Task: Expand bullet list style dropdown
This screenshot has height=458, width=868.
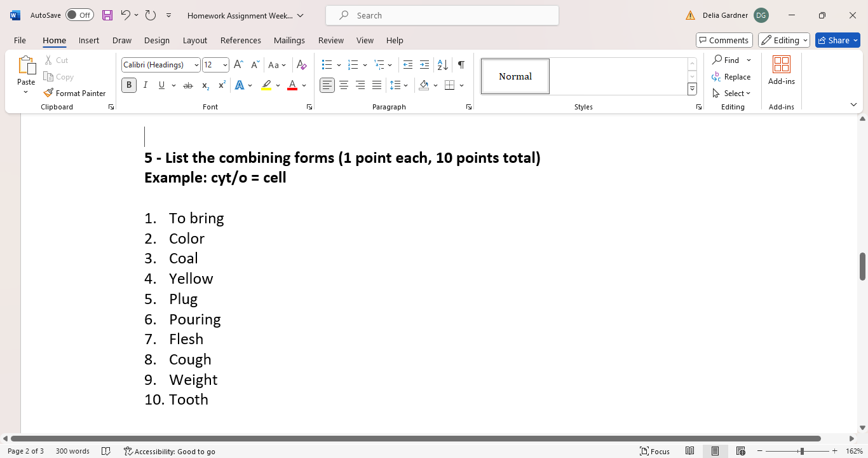Action: (x=339, y=65)
